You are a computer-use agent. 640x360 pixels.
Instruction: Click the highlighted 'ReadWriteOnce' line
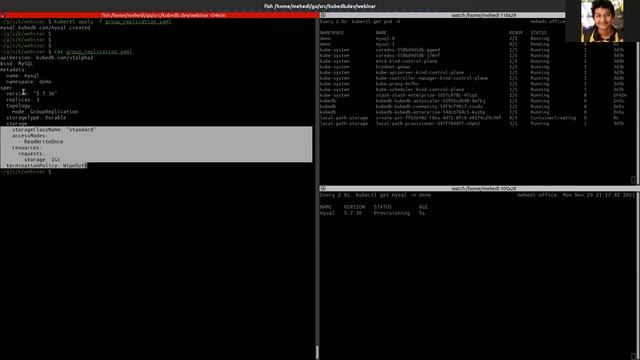[41, 142]
